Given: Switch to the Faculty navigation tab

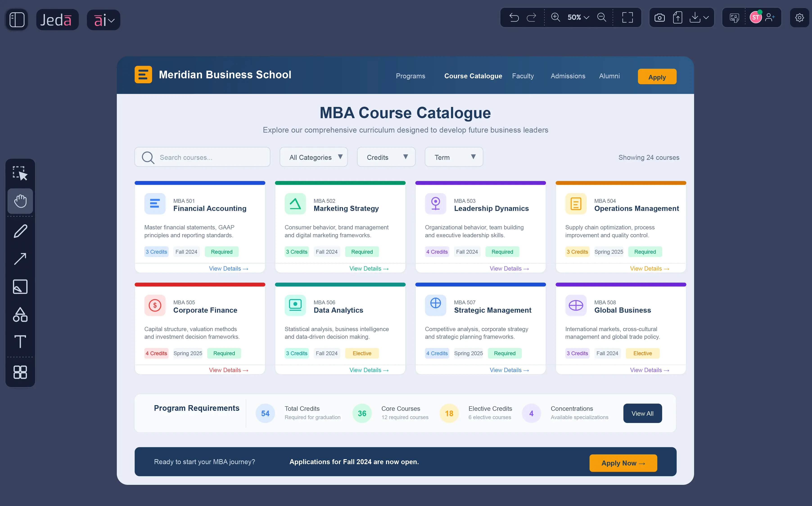Looking at the screenshot, I should tap(523, 76).
